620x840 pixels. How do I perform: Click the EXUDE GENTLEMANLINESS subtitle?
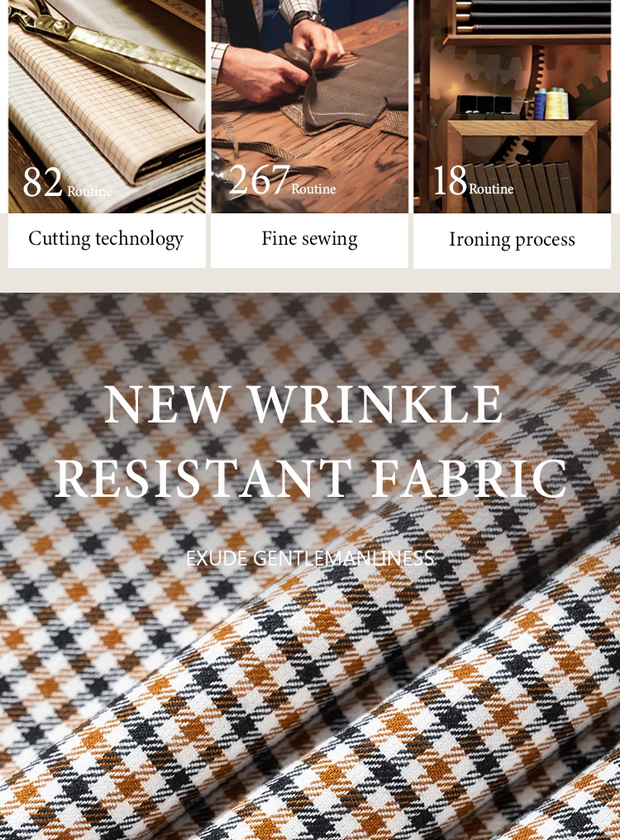click(310, 558)
